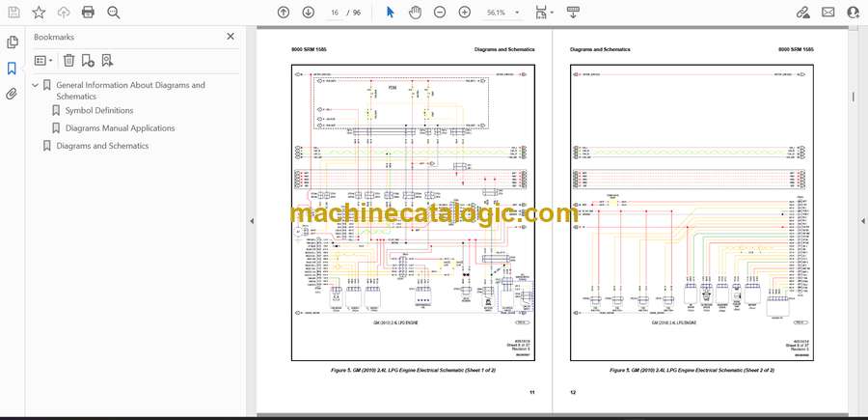Collapse General Information About Diagrams bookmark
Screen dimensions: 868x420
[x=36, y=85]
